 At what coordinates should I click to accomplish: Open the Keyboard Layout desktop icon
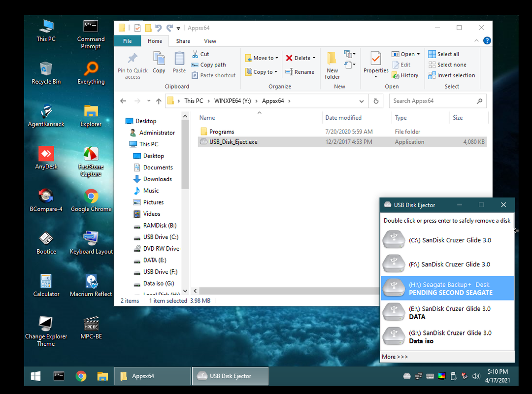click(91, 243)
